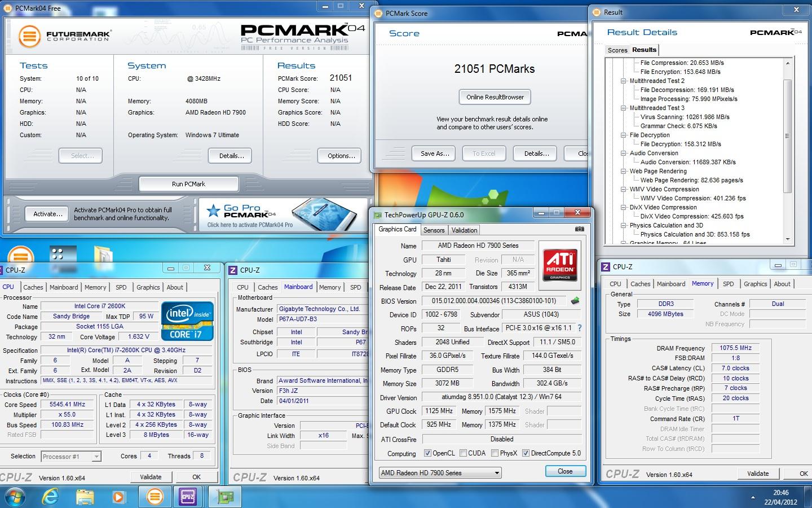Open the Sensors tab in GPU-Z
The width and height of the screenshot is (812, 508).
click(434, 230)
